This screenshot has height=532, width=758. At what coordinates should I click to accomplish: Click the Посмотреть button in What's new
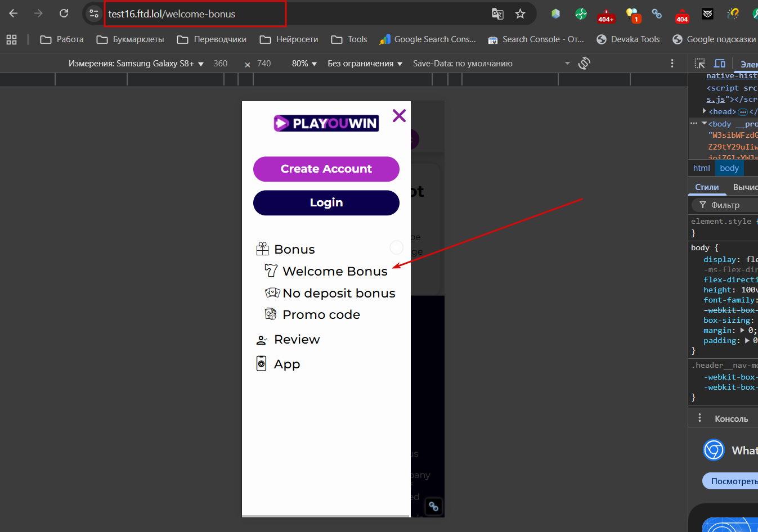tap(730, 481)
